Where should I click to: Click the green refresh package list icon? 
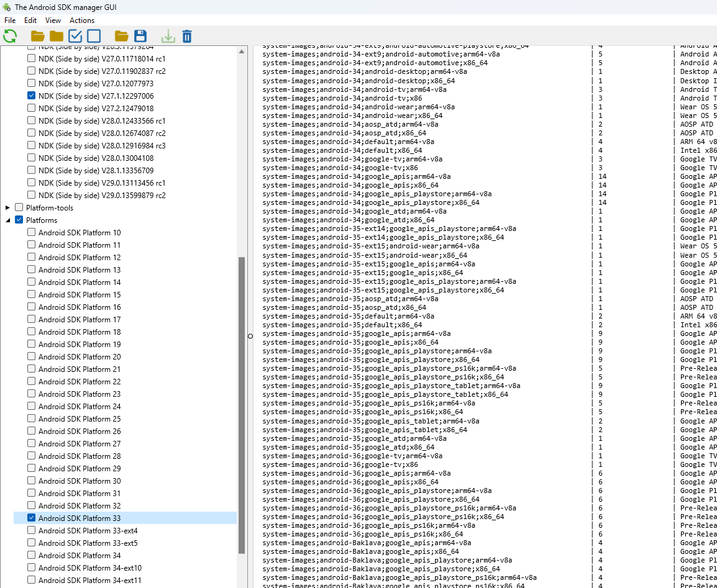(10, 36)
